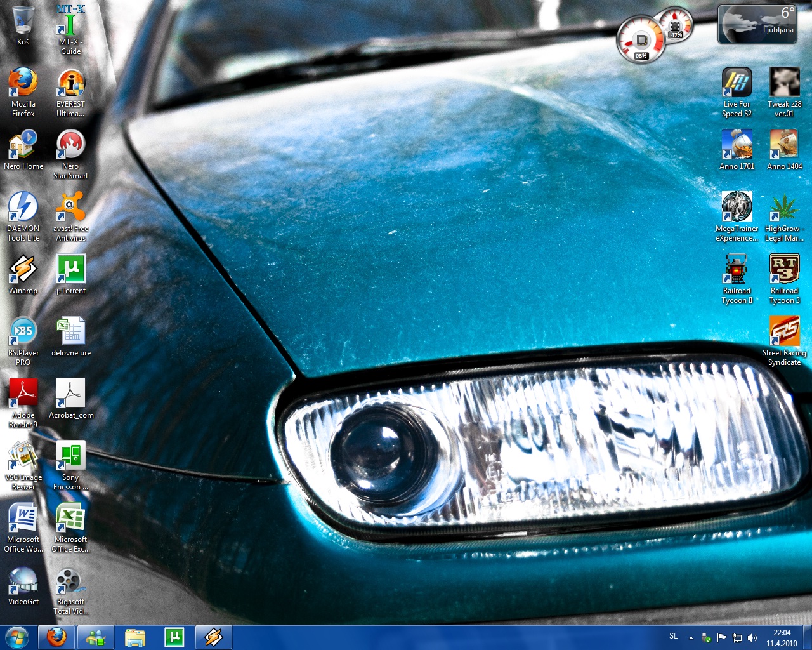Open the Koš recycle bin desktop icon
The width and height of the screenshot is (812, 650).
[23, 25]
